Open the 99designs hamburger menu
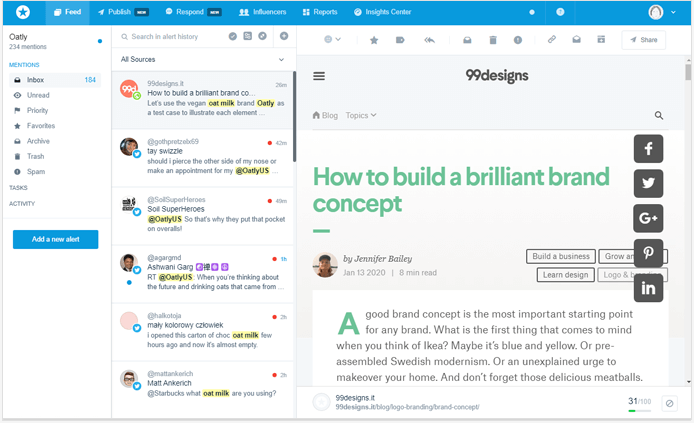This screenshot has width=694, height=423. 319,76
